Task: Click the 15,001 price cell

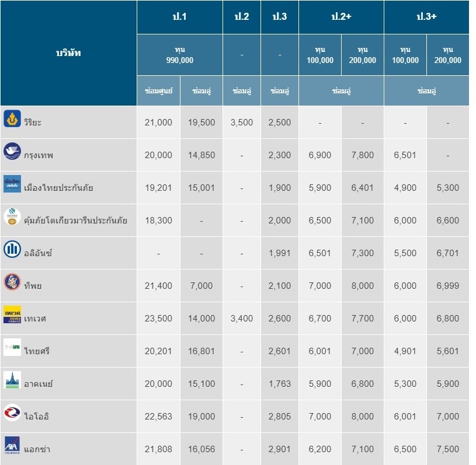Action: [201, 188]
